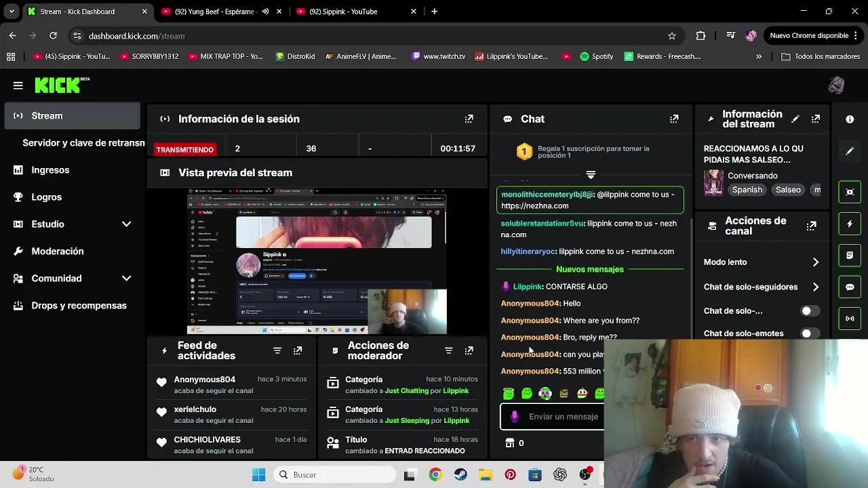Pop out the Feed de actividades panel
Image resolution: width=868 pixels, height=488 pixels.
tap(298, 350)
